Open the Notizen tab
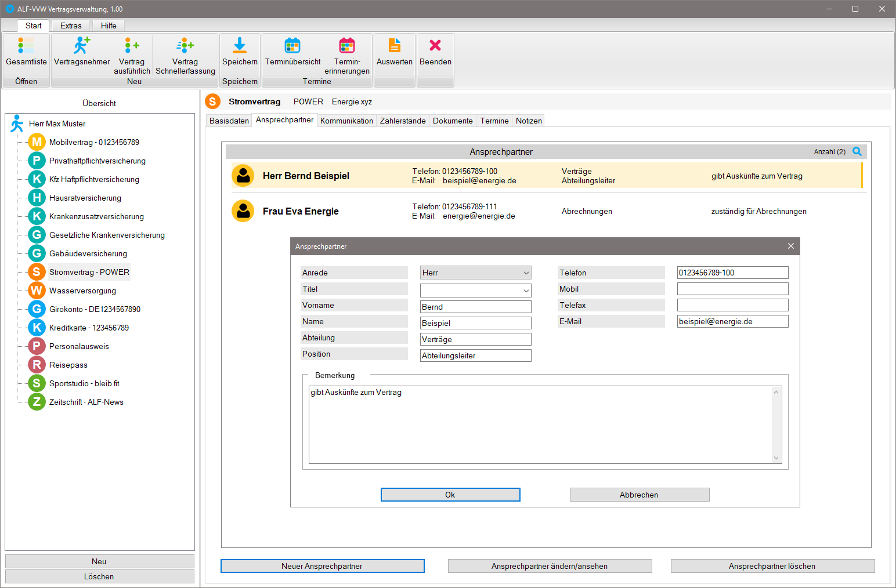Screen dimensions: 896x588 [x=529, y=121]
